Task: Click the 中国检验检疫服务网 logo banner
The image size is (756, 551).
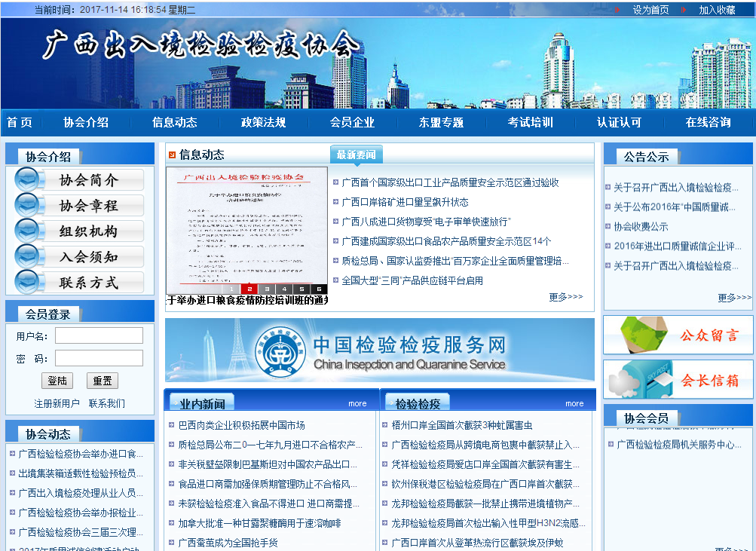Action: [x=379, y=350]
